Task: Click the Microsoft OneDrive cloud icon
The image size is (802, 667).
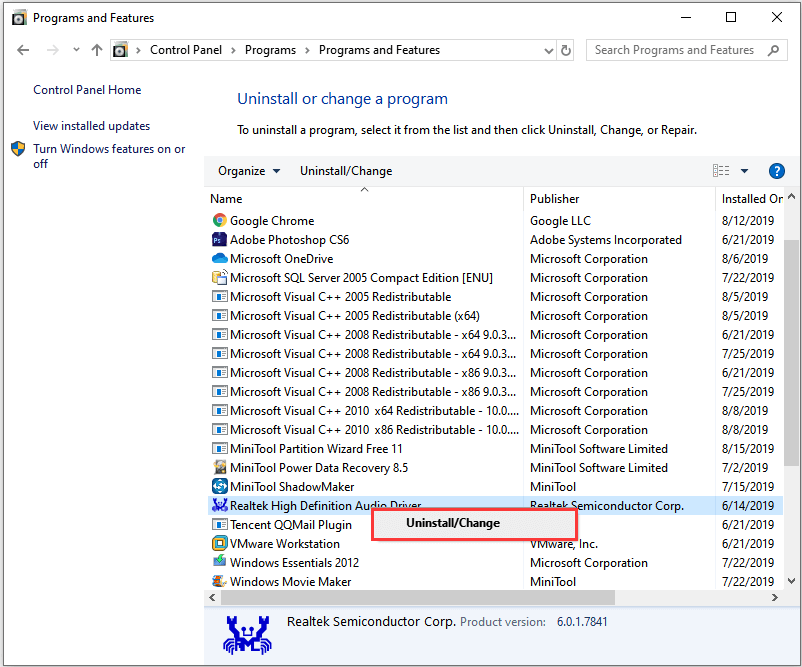Action: (x=219, y=258)
